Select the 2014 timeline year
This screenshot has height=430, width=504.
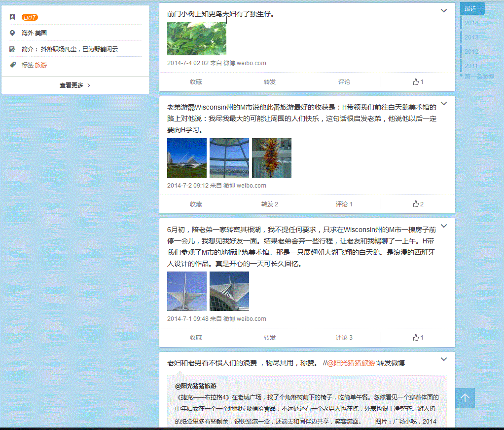[x=471, y=23]
